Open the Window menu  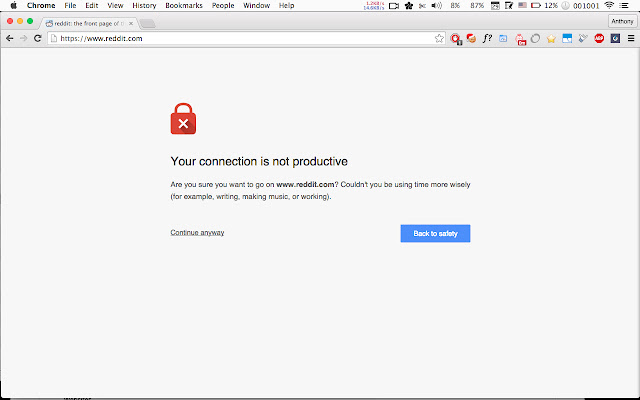pos(256,5)
